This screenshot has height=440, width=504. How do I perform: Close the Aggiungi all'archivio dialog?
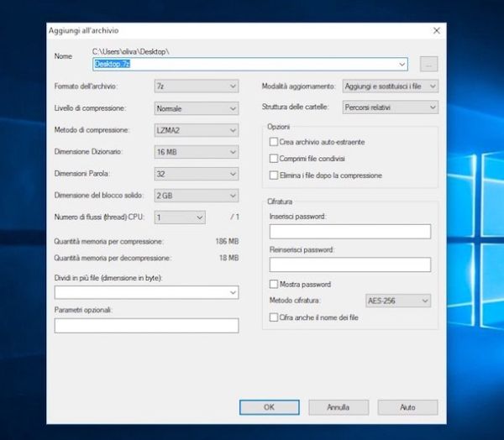coord(437,30)
